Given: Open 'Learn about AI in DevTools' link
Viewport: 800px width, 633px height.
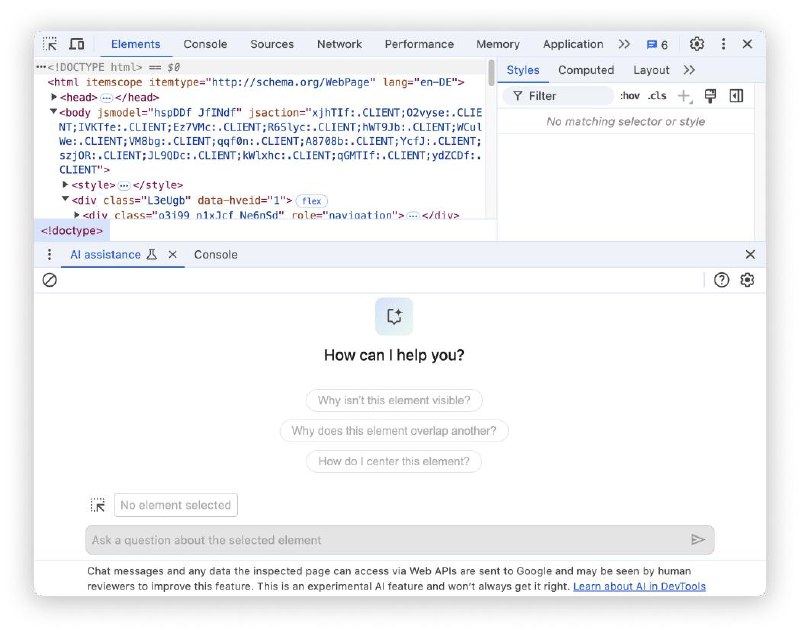Looking at the screenshot, I should (639, 587).
